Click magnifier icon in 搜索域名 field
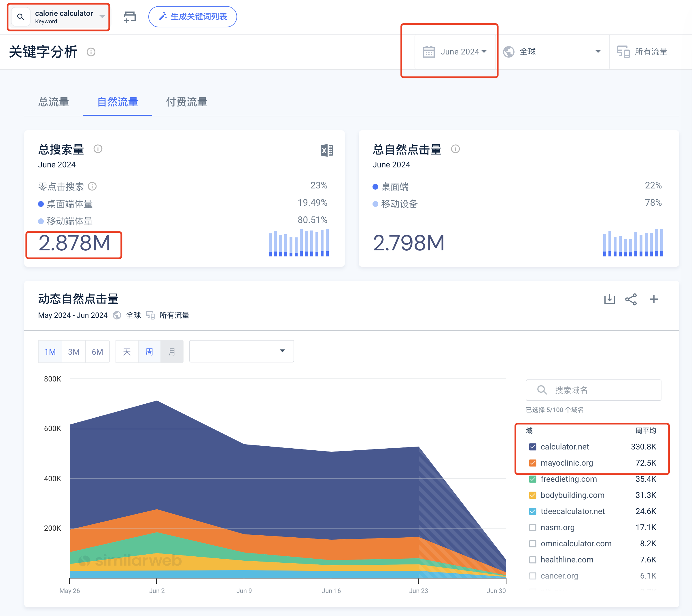The height and width of the screenshot is (616, 692). click(x=542, y=390)
